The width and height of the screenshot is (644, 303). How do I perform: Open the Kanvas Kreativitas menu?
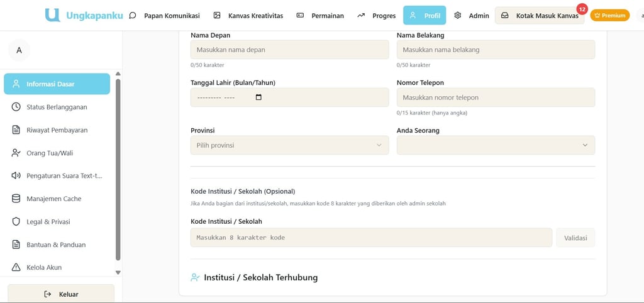click(x=248, y=16)
